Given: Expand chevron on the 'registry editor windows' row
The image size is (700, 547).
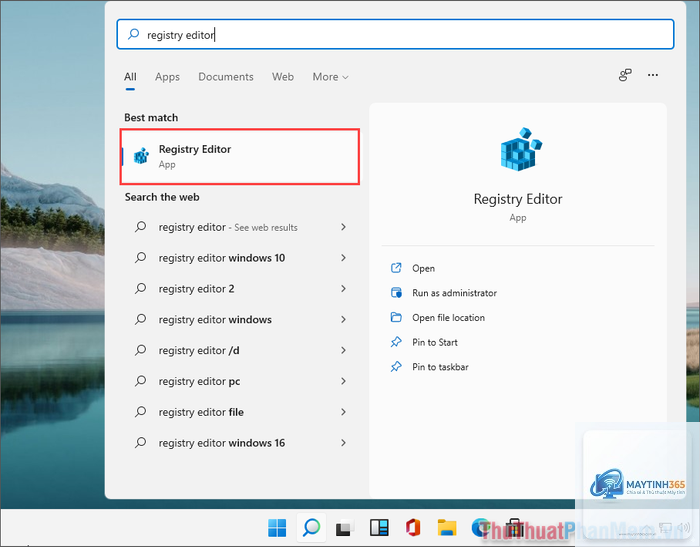Looking at the screenshot, I should [343, 319].
